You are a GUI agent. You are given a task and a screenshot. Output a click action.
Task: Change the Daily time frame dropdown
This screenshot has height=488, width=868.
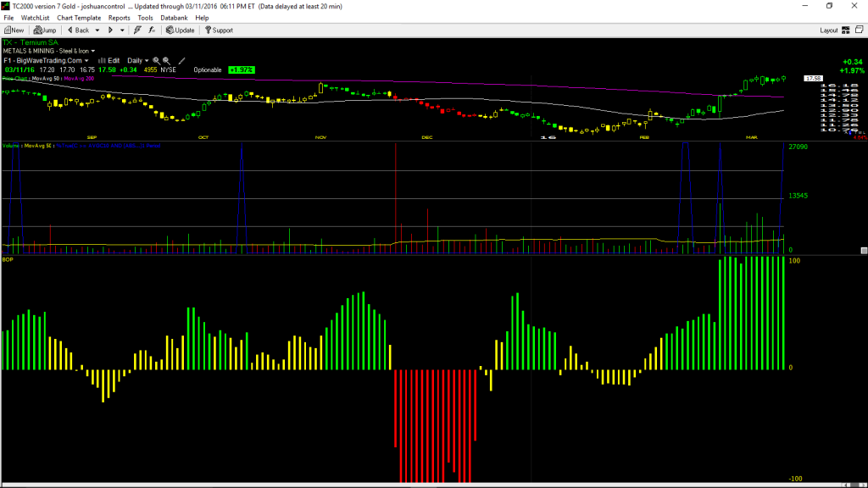(138, 61)
